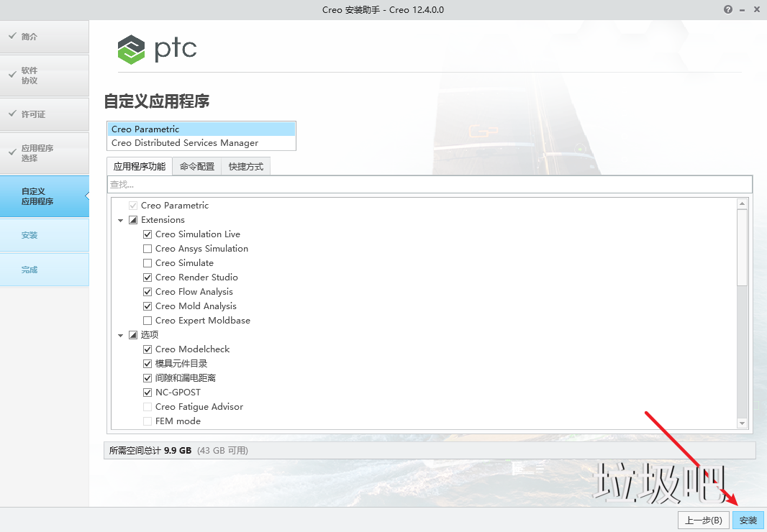
Task: Click the 查找 search input field
Action: tap(429, 185)
